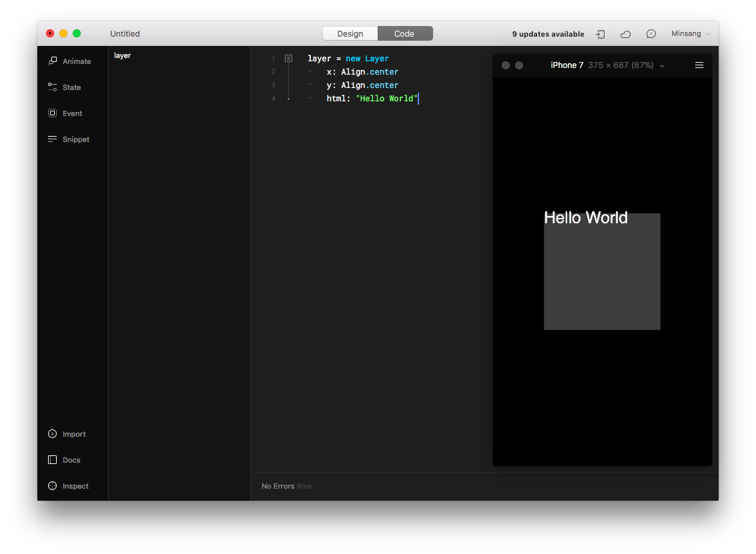Click the Import icon in sidebar
This screenshot has width=756, height=554.
coord(53,434)
